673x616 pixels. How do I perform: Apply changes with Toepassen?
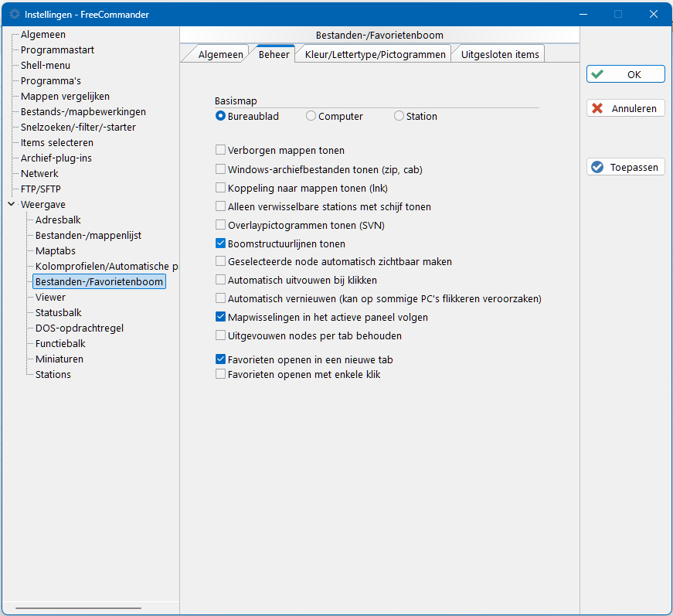[x=626, y=167]
